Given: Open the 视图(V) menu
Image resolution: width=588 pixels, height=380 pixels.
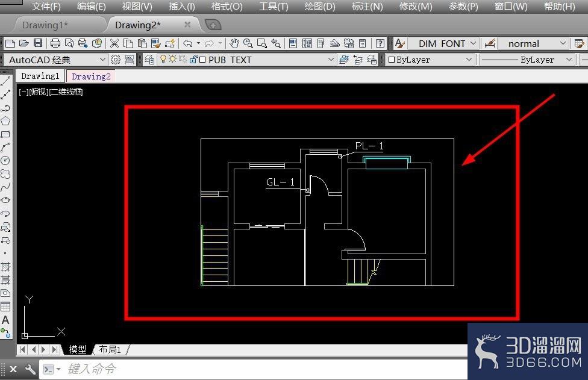Looking at the screenshot, I should point(137,7).
